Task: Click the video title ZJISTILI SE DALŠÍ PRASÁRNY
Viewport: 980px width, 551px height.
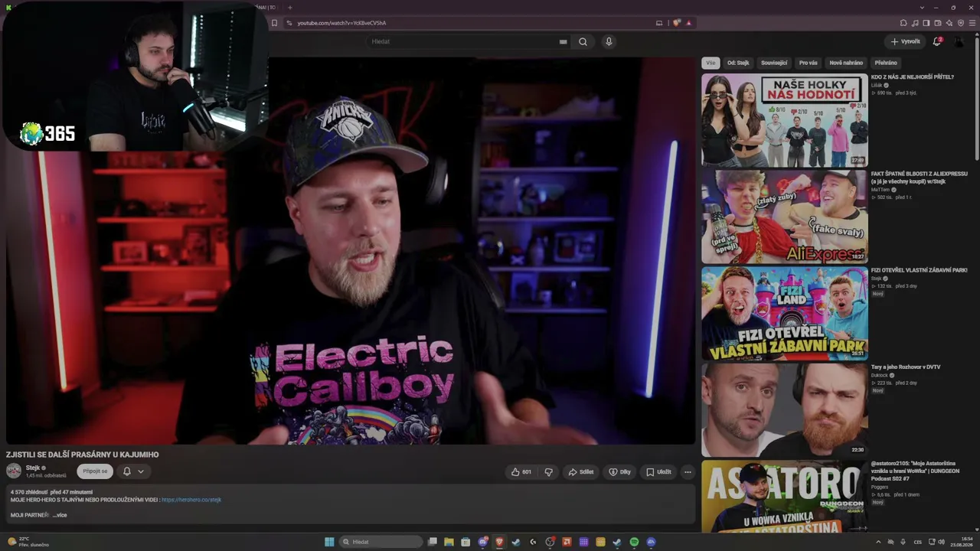Action: [83, 455]
